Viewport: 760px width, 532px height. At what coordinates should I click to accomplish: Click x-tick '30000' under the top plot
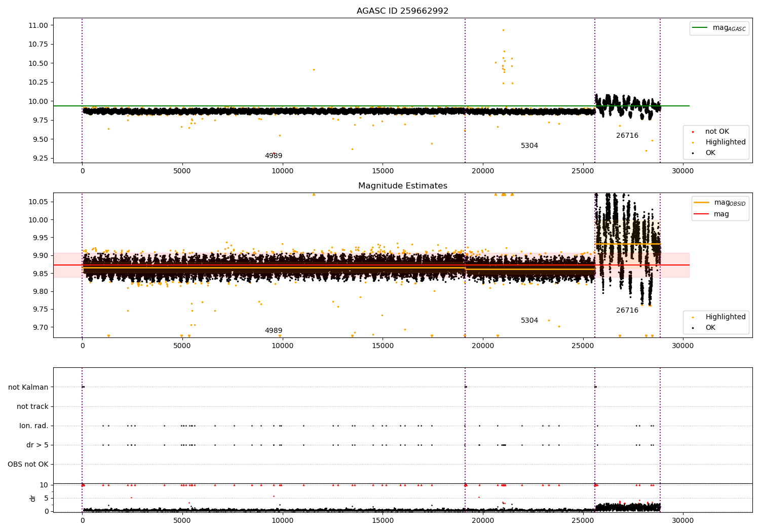683,171
